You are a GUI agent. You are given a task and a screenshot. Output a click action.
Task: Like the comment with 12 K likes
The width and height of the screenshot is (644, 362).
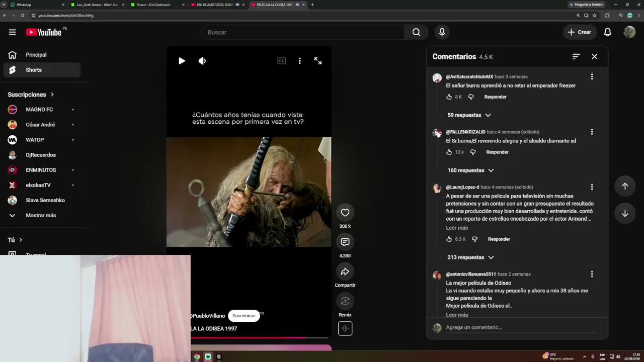coord(449,152)
